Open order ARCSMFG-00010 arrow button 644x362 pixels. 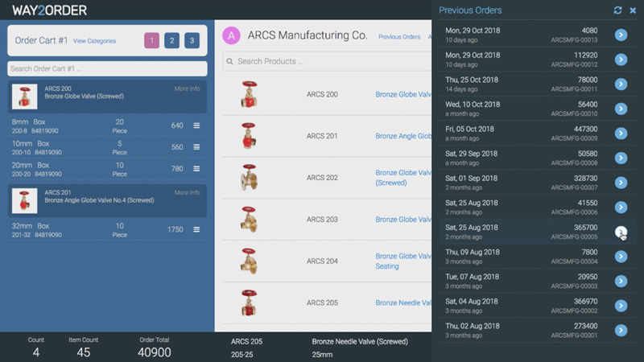pyautogui.click(x=621, y=109)
